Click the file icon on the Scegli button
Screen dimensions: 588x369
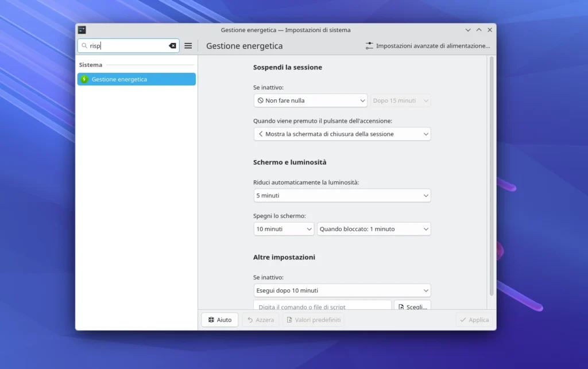[402, 307]
